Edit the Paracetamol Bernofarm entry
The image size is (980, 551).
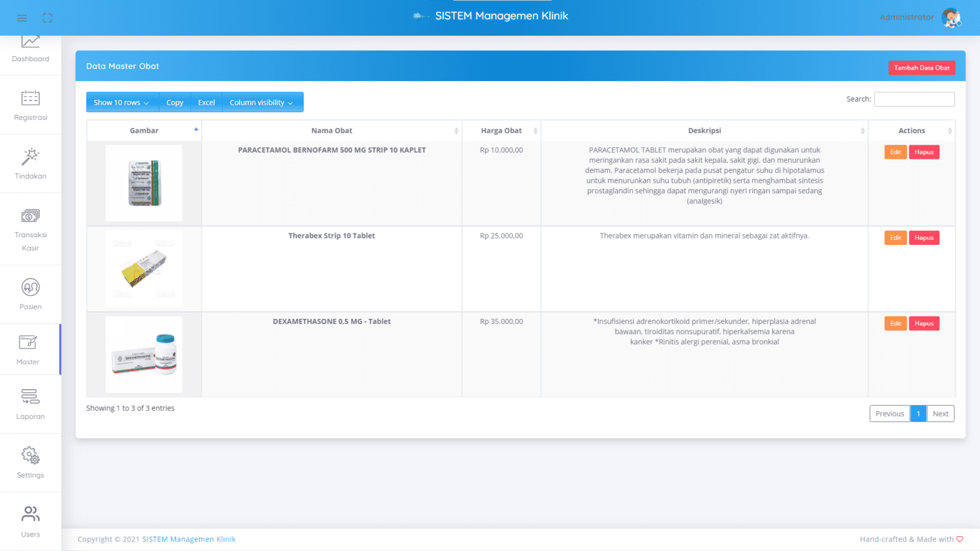pos(895,152)
